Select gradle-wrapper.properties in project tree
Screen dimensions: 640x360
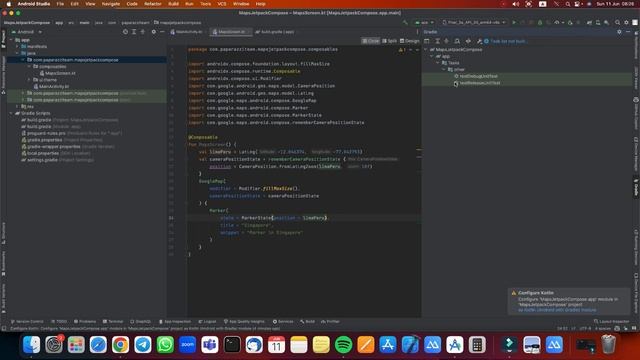53,147
